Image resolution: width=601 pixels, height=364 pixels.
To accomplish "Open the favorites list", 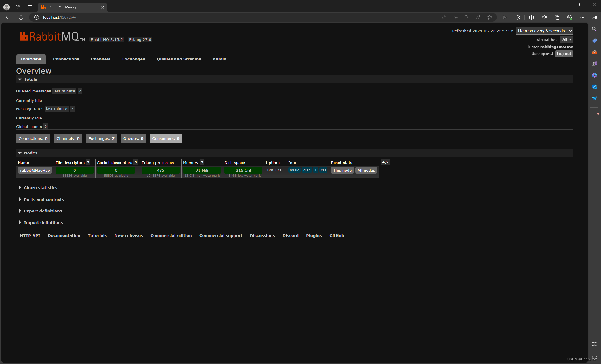I will pos(544,17).
